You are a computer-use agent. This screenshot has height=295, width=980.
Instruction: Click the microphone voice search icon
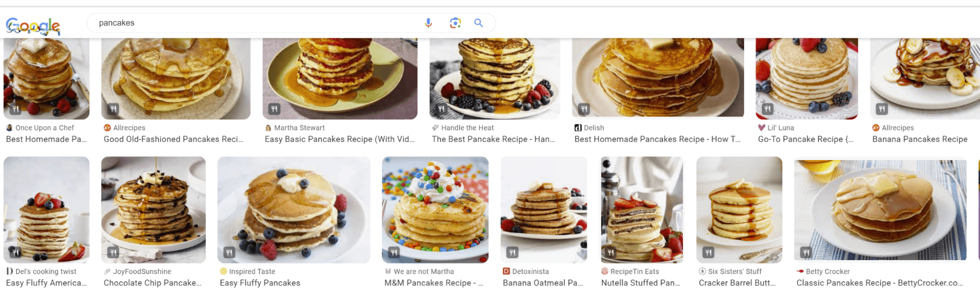point(428,23)
